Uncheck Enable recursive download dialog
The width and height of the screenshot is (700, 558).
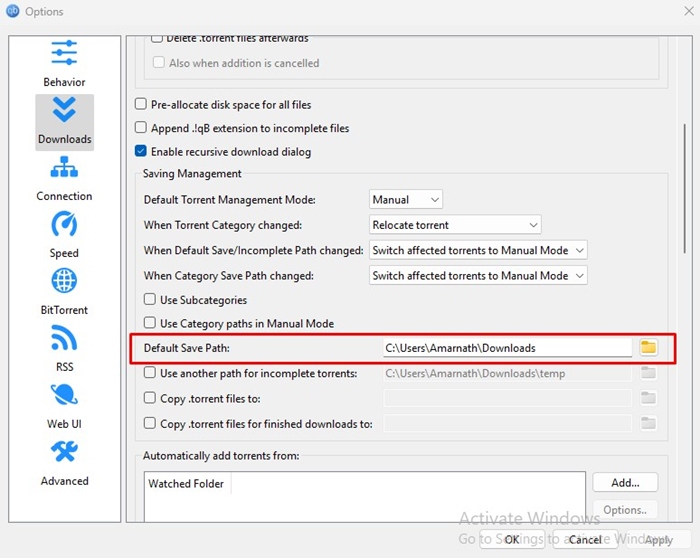tap(141, 151)
